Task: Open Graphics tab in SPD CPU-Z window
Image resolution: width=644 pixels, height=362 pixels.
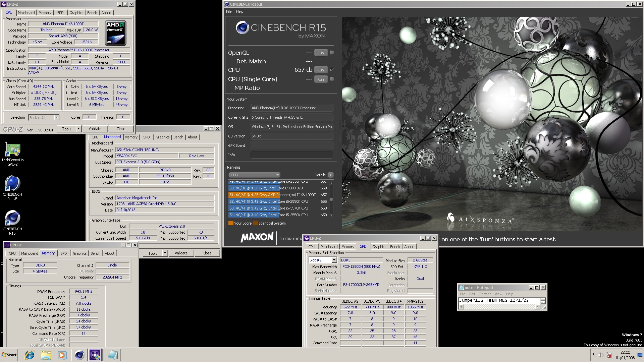Action: [379, 247]
